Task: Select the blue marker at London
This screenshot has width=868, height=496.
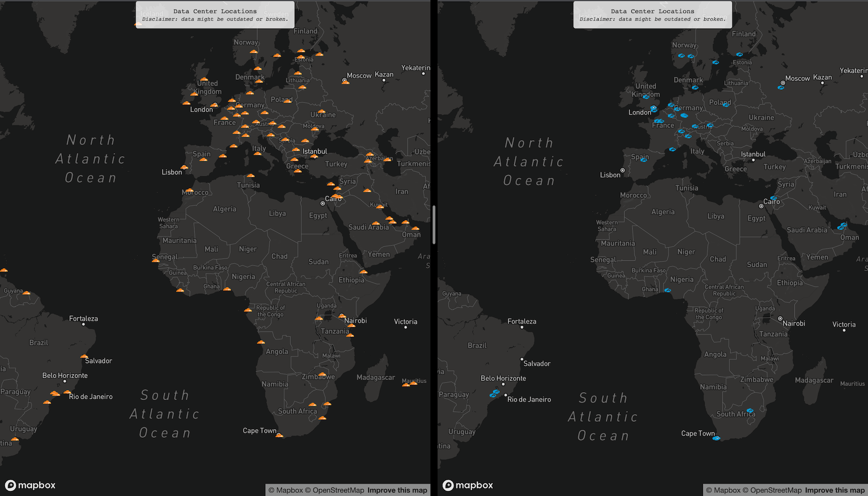Action: pyautogui.click(x=654, y=108)
